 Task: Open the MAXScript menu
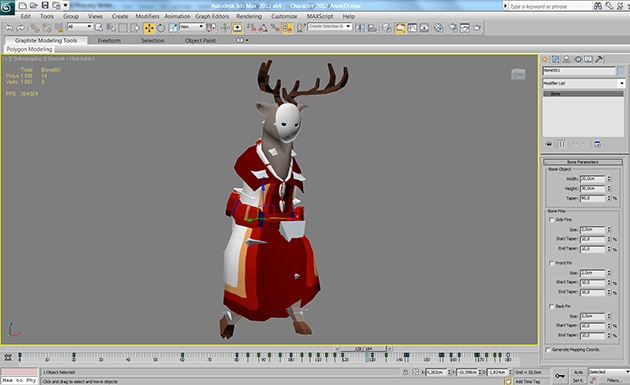(x=320, y=16)
